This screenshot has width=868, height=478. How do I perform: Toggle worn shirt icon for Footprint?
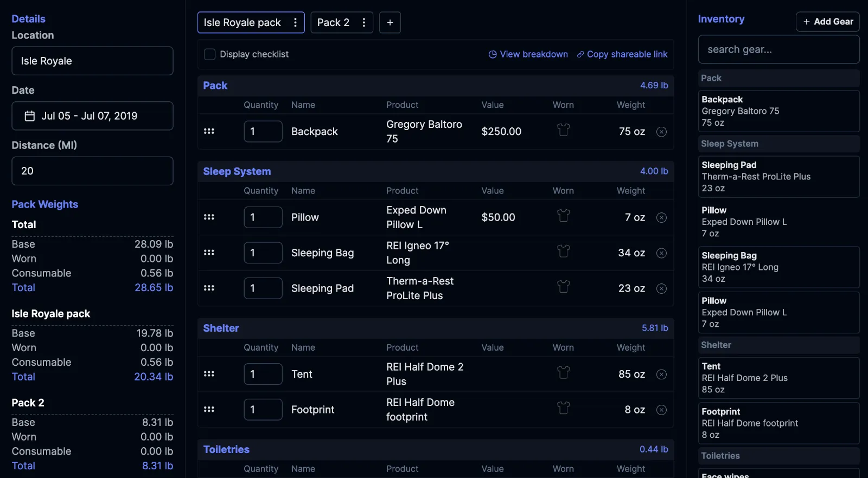pyautogui.click(x=564, y=408)
